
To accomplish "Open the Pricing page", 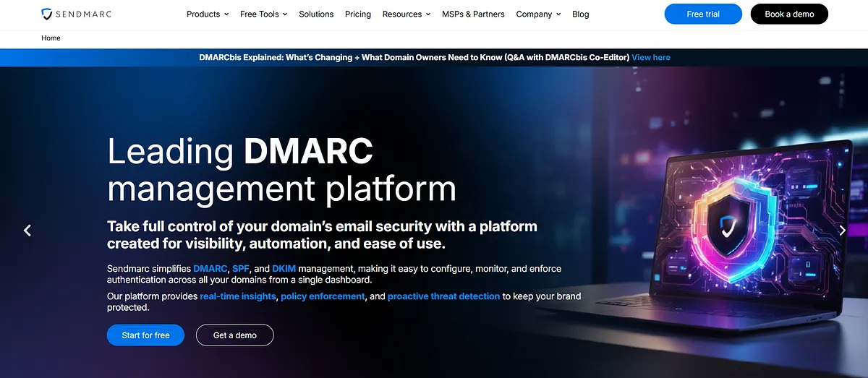I will [358, 14].
